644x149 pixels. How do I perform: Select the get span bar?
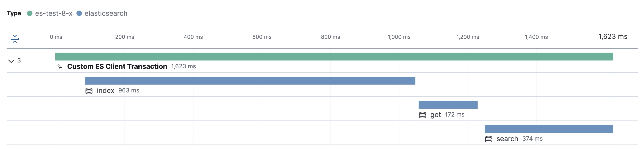click(x=448, y=104)
